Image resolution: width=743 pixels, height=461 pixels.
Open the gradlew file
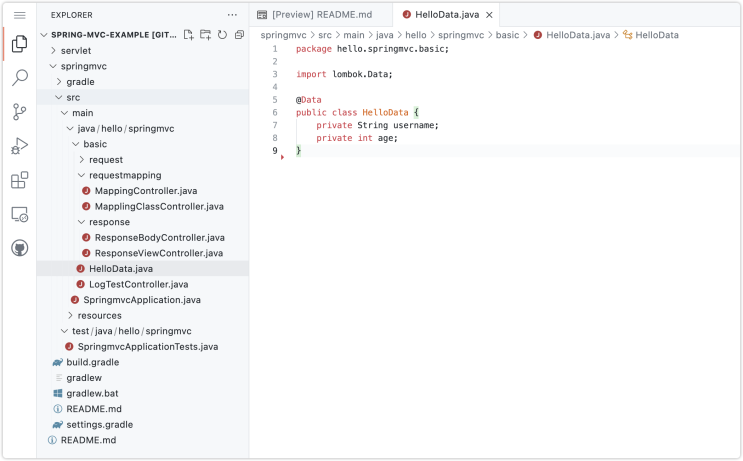coord(142,378)
